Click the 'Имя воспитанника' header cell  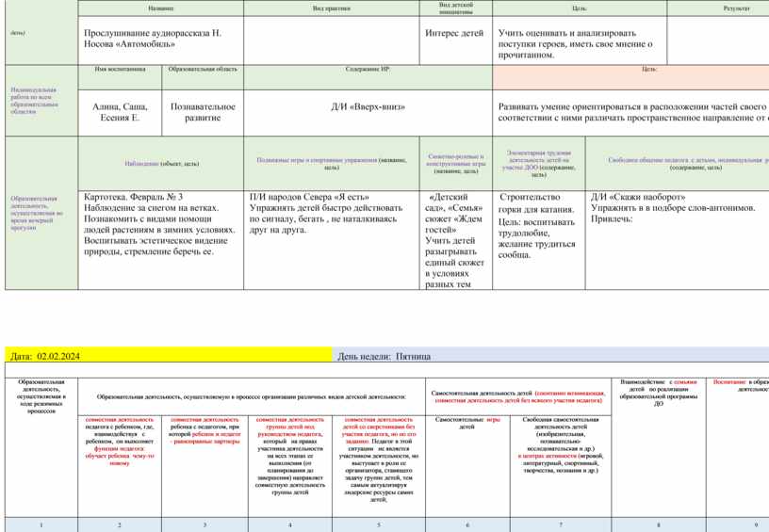pos(120,77)
